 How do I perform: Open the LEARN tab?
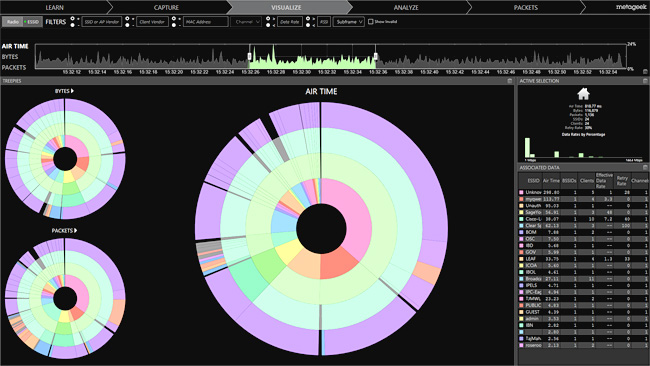54,7
